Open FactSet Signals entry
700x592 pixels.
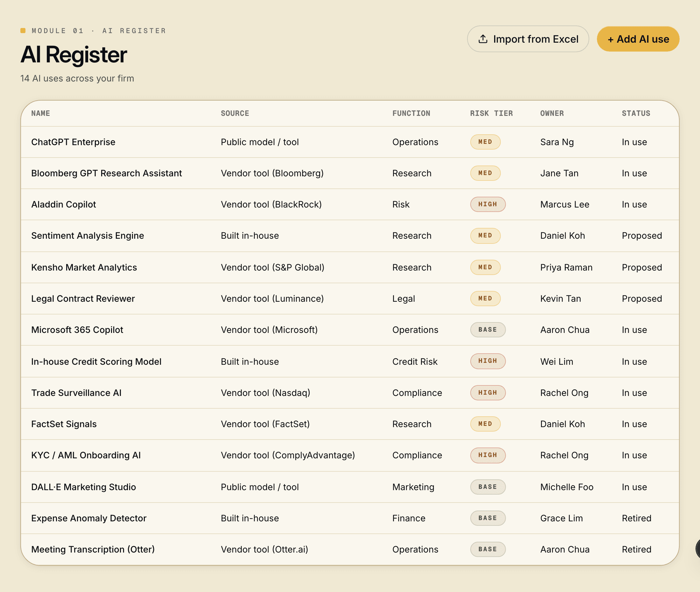[350, 424]
